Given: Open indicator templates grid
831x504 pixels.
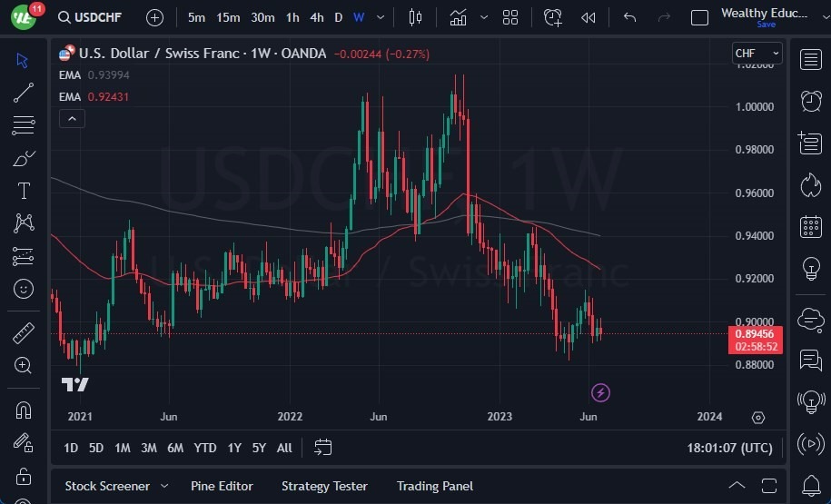Looking at the screenshot, I should coord(510,17).
